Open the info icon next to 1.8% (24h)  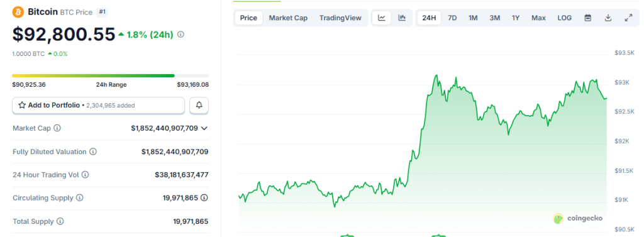click(x=180, y=35)
